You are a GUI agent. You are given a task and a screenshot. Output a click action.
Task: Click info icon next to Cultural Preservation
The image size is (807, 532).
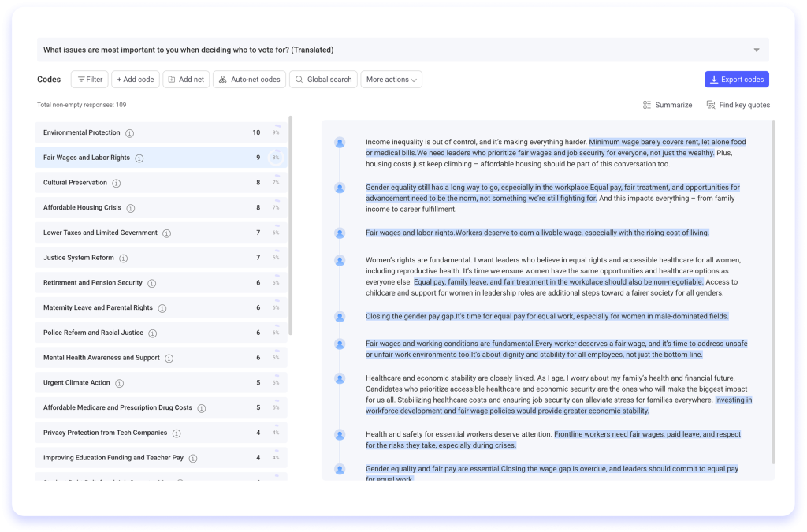point(117,183)
